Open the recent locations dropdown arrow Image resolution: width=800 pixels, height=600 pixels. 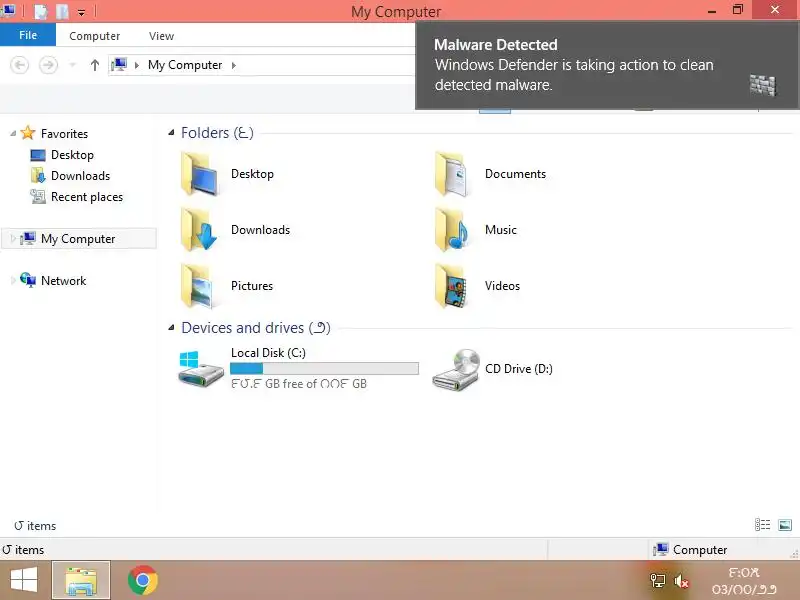(72, 65)
